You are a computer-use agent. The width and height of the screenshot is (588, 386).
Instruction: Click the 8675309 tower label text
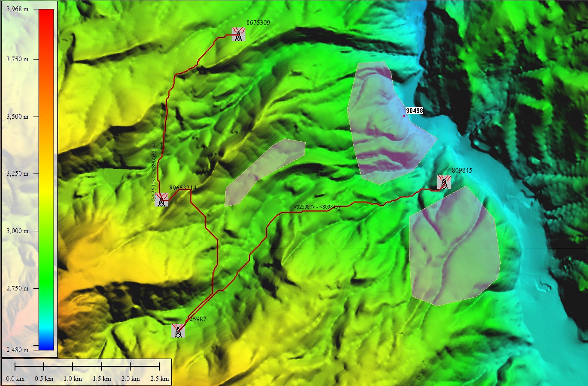[x=258, y=22]
